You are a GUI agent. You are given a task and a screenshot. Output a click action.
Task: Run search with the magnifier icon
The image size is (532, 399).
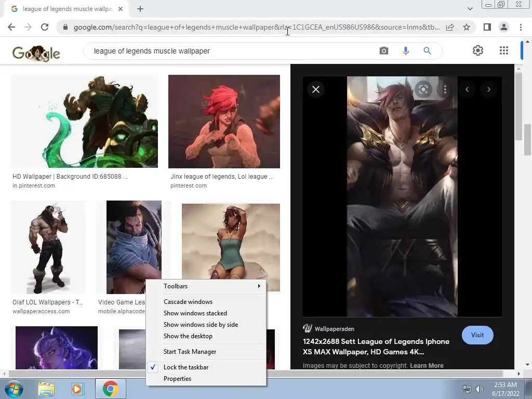click(427, 51)
